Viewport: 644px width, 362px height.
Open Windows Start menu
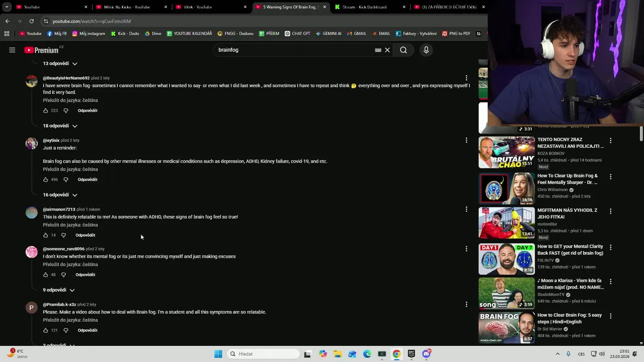218,354
